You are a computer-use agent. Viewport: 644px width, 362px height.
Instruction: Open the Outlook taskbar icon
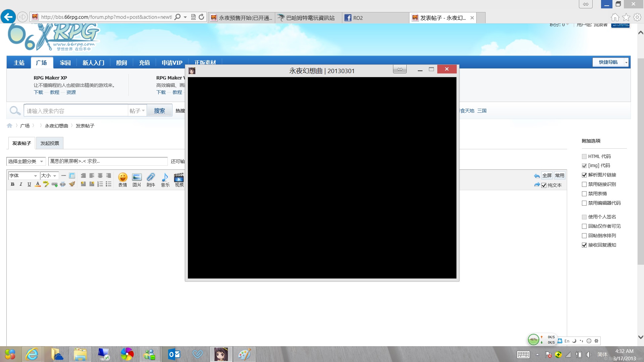pyautogui.click(x=174, y=354)
